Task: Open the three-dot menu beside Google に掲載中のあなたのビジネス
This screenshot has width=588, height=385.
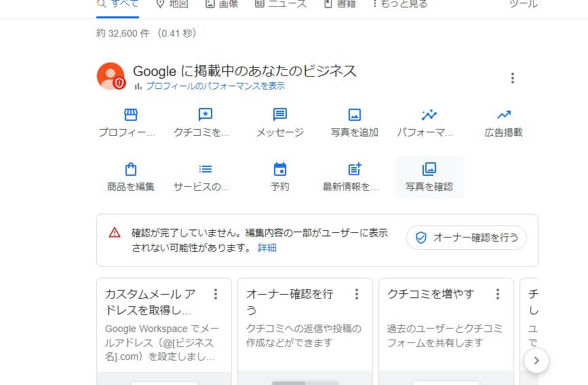Action: coord(512,78)
